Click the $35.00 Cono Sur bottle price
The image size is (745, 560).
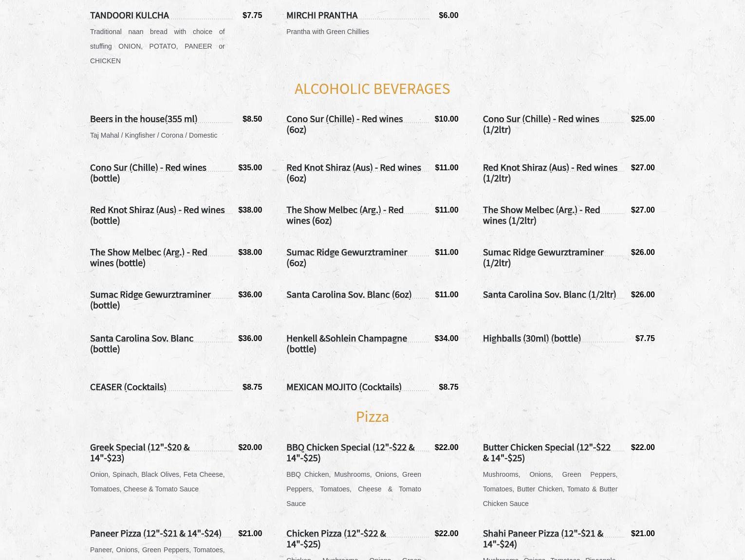point(250,167)
